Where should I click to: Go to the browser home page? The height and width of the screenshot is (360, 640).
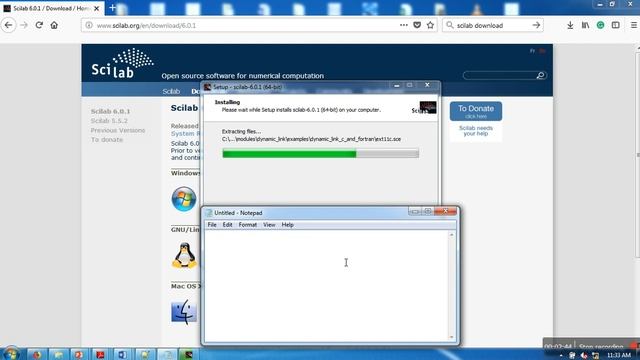click(54, 25)
